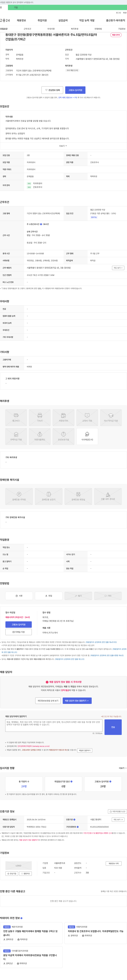
Task: Click the blue 전송 button
Action: pos(113,727)
